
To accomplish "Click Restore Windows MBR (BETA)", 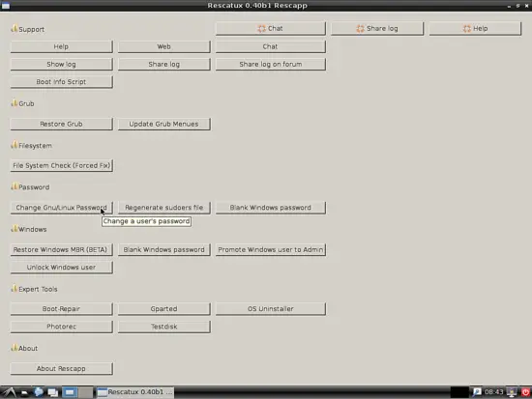I will click(61, 249).
